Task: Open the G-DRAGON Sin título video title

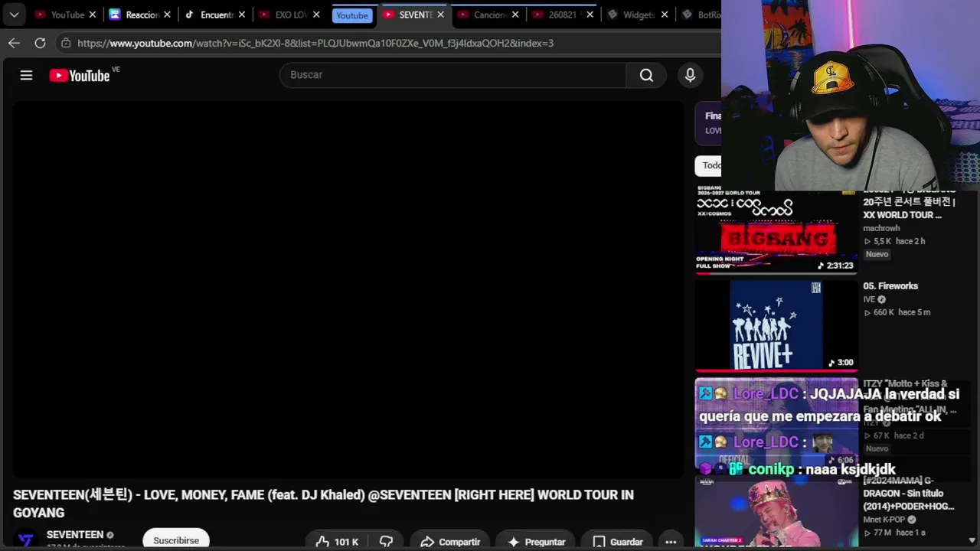Action: [x=909, y=494]
